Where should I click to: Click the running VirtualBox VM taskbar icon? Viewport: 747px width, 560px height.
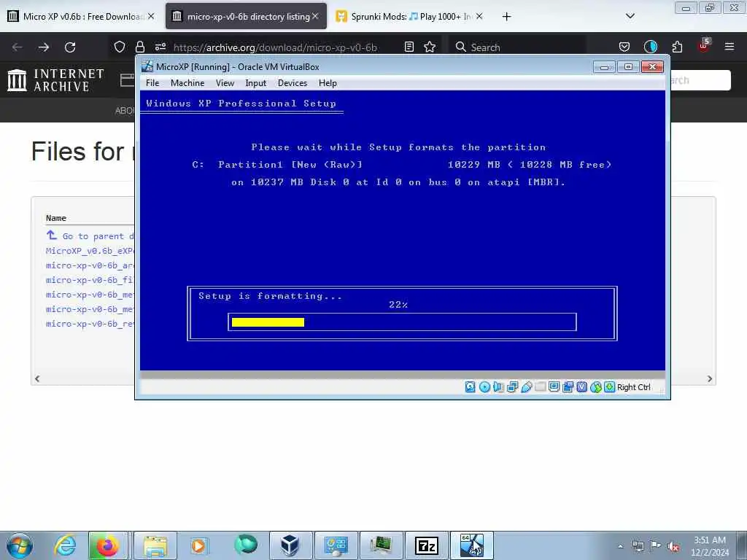click(472, 545)
